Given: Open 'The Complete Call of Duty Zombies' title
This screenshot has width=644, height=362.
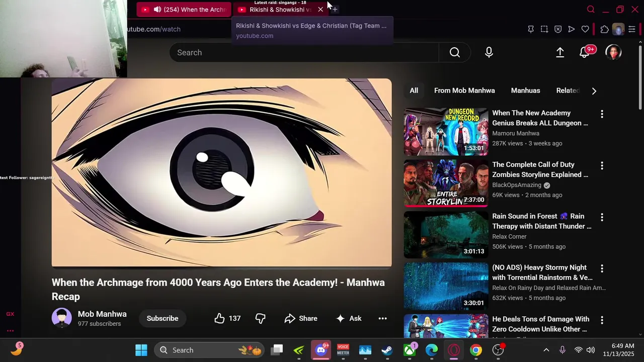Looking at the screenshot, I should pyautogui.click(x=540, y=169).
